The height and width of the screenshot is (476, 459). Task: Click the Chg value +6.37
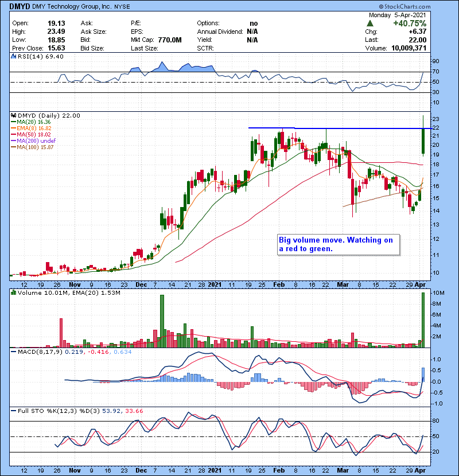tap(418, 32)
